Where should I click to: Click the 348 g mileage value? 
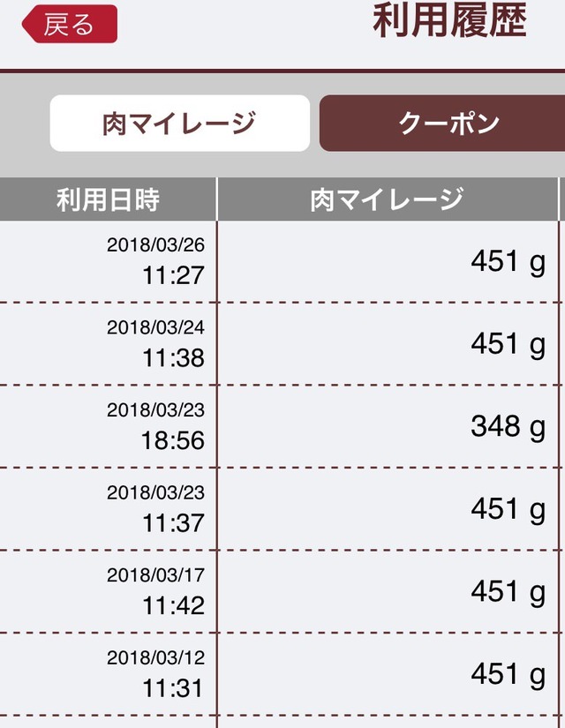[507, 427]
